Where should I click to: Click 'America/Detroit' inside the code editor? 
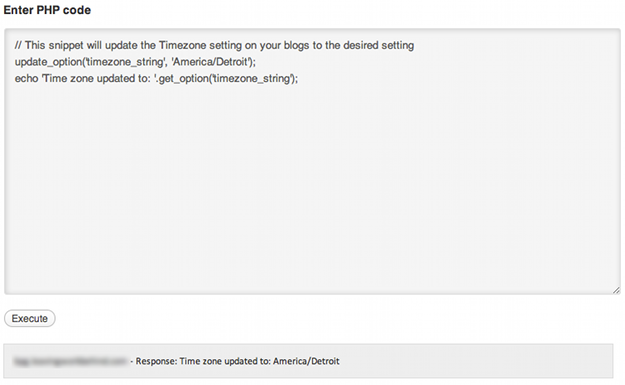coord(210,62)
